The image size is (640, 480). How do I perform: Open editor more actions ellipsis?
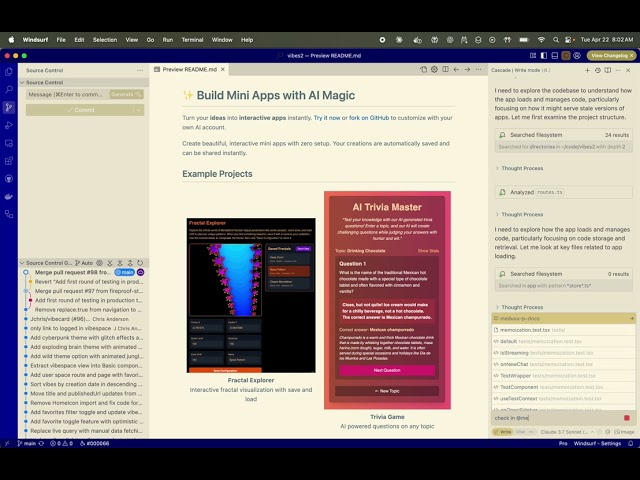(478, 69)
